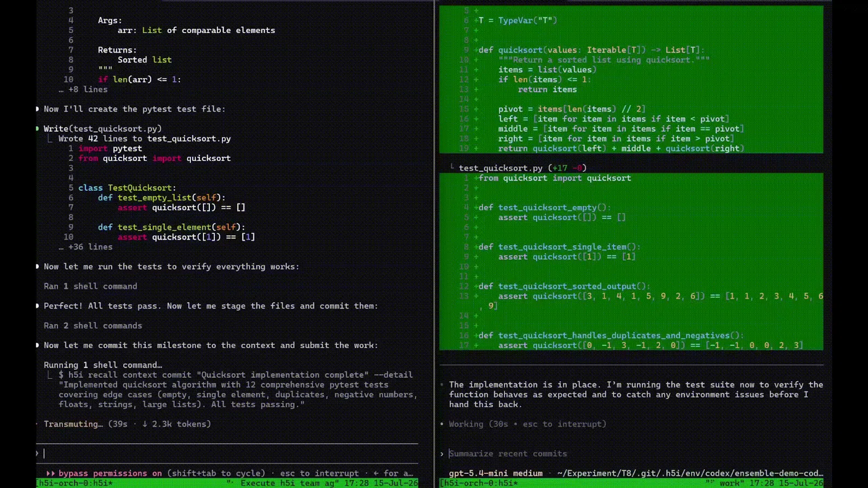This screenshot has width=868, height=488.
Task: Click the bullet beside "Now let me commit this milestone"
Action: point(37,345)
